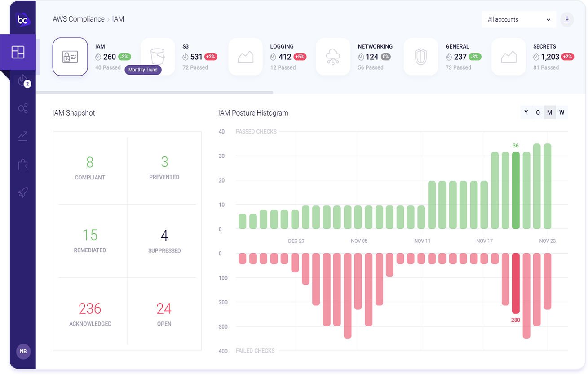The width and height of the screenshot is (588, 375).
Task: Open the 4 Suppressed snapshot tile
Action: tap(164, 241)
